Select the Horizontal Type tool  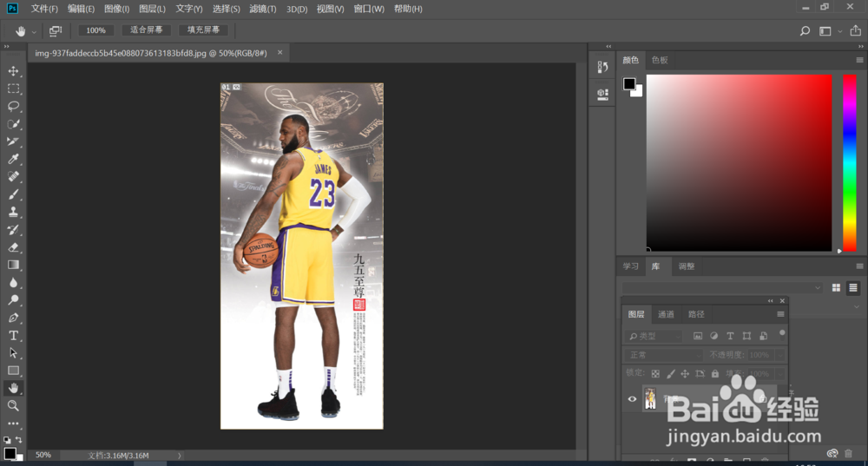coord(14,336)
